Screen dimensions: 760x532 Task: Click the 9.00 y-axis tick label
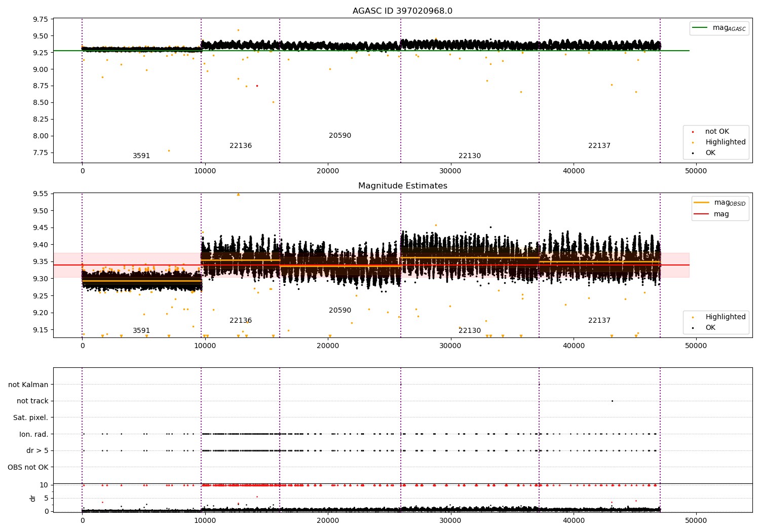tap(41, 69)
